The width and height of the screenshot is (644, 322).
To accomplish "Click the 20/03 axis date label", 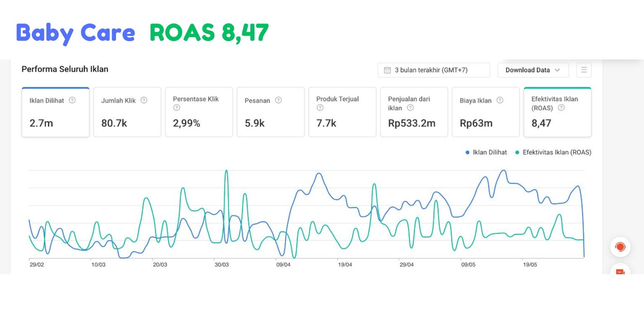I will click(160, 265).
